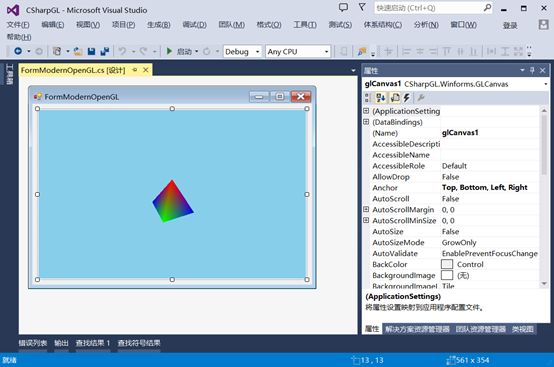This screenshot has height=367, width=554.
Task: Click the rainbow pyramid in the GL canvas
Action: click(172, 202)
